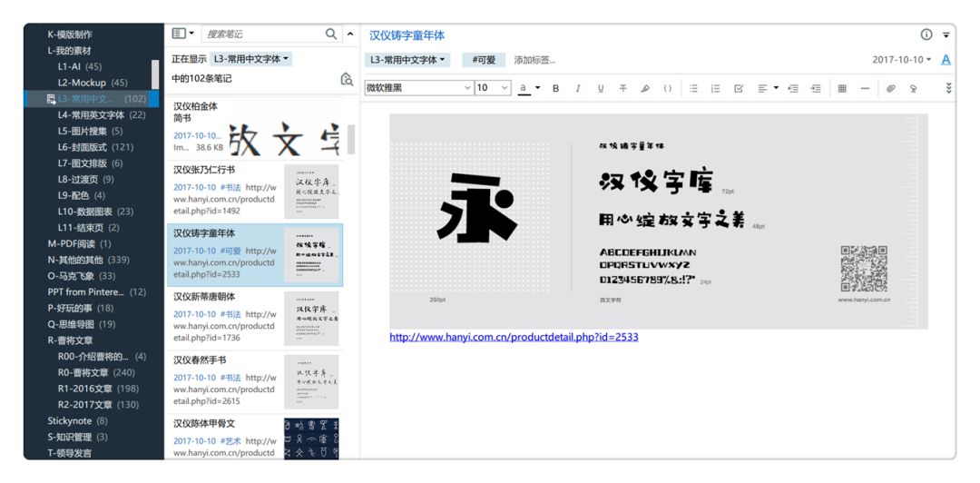Open the font size dropdown showing 10
Screen dimensions: 980x483
(493, 88)
